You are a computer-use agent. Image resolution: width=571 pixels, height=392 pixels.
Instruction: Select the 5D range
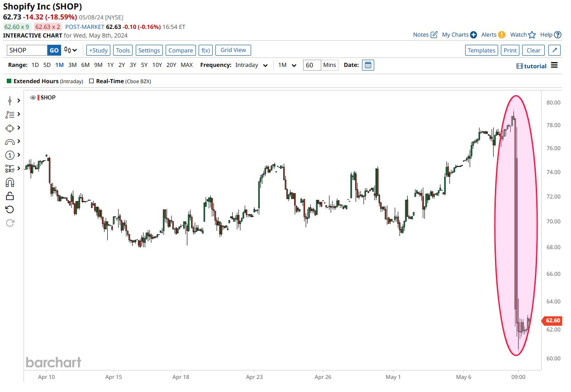pos(47,65)
